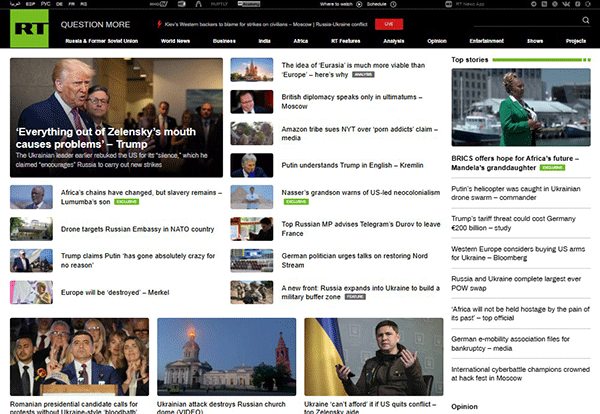The image size is (600, 414).
Task: Open International cyberbattle champions story
Action: click(520, 373)
